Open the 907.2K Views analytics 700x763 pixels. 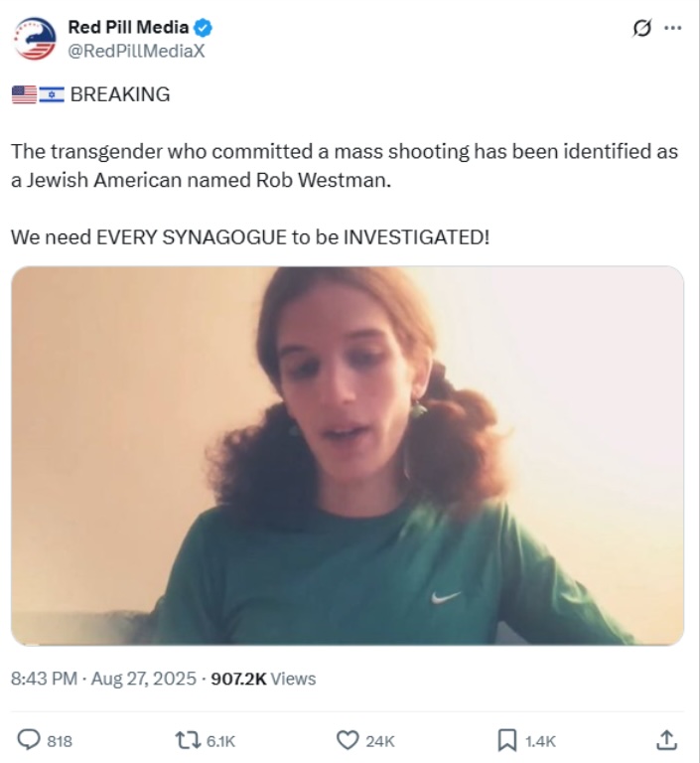[263, 679]
